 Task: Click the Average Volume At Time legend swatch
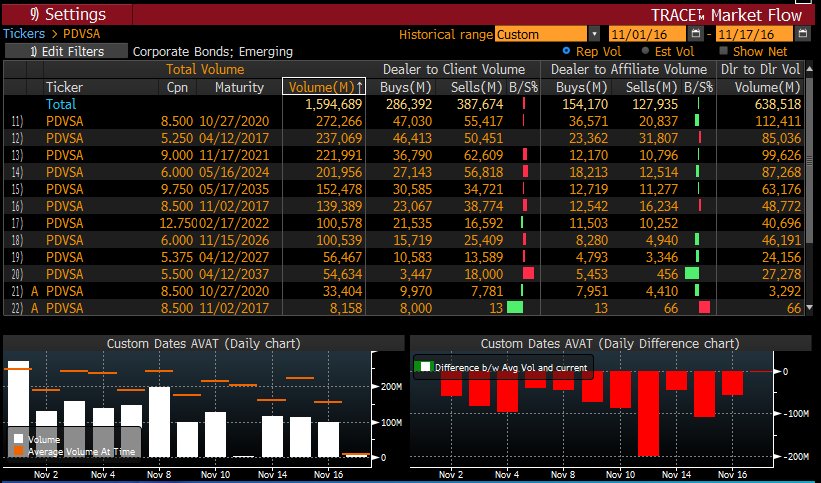pyautogui.click(x=18, y=451)
